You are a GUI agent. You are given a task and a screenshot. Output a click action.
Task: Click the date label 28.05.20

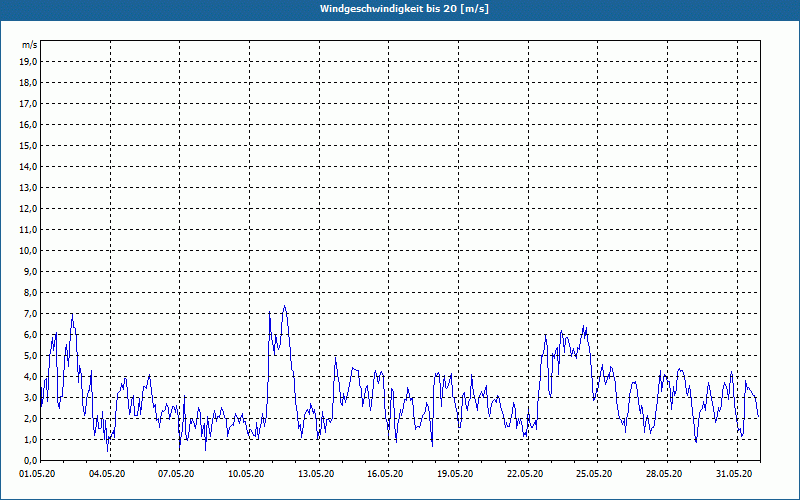pyautogui.click(x=664, y=474)
